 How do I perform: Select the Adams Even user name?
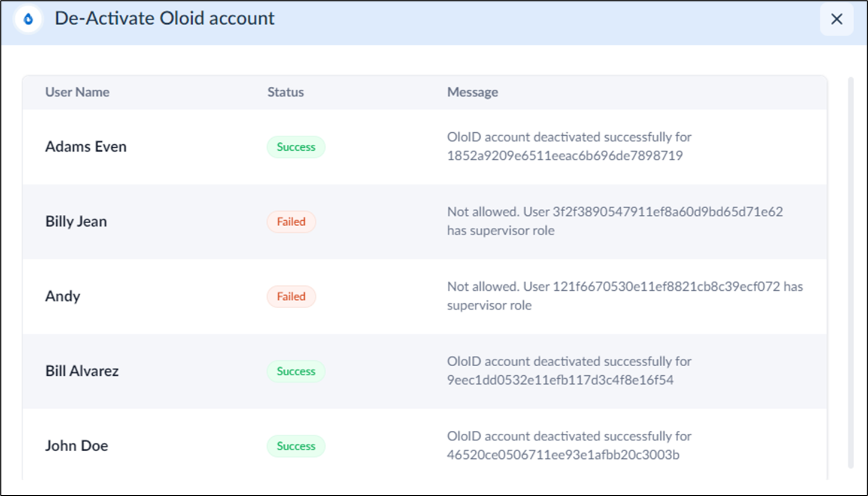[86, 147]
